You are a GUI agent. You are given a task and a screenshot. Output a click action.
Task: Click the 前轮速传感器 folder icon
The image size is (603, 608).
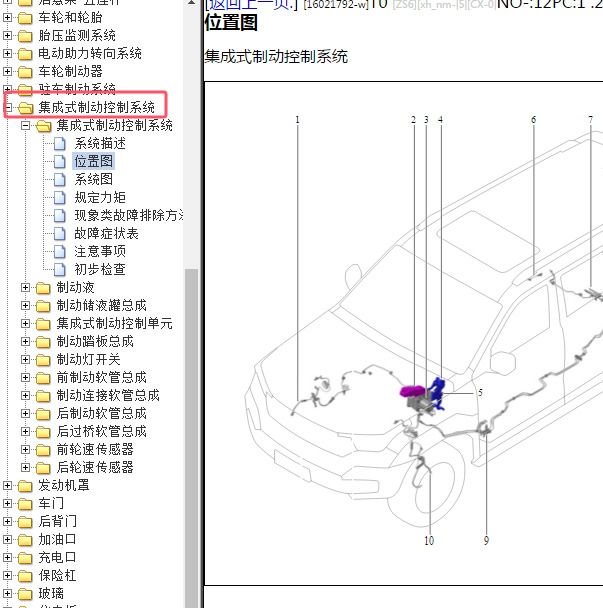click(x=43, y=450)
